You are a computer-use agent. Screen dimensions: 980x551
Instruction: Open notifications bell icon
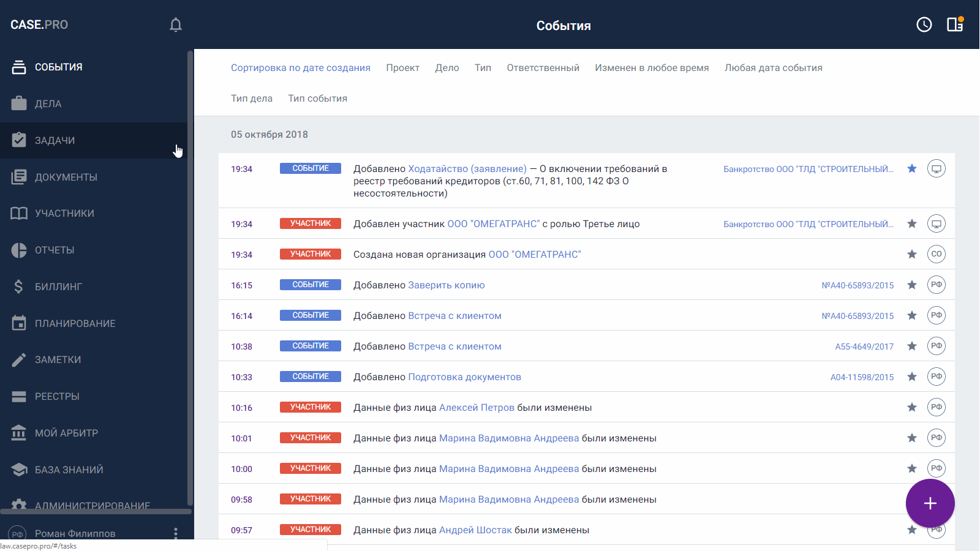point(176,24)
